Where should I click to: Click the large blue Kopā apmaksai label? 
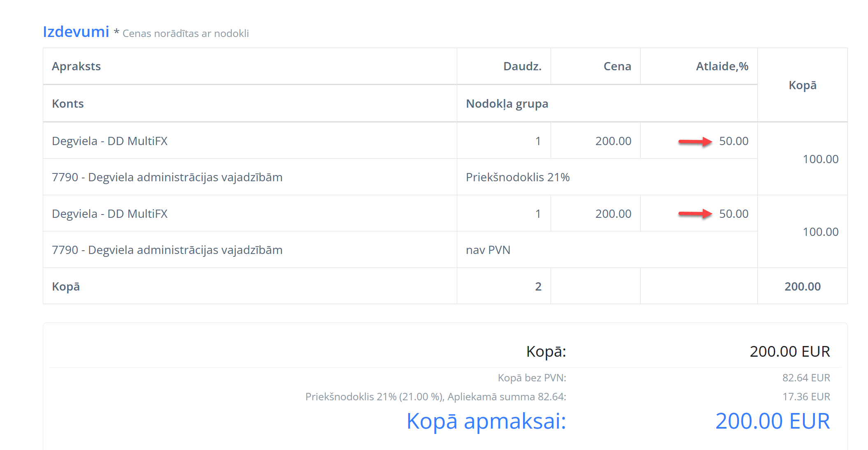(486, 421)
